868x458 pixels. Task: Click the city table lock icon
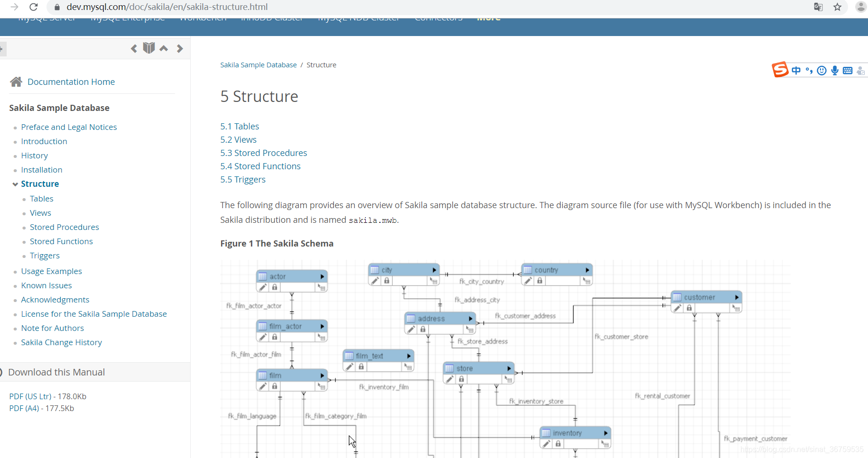(x=387, y=281)
